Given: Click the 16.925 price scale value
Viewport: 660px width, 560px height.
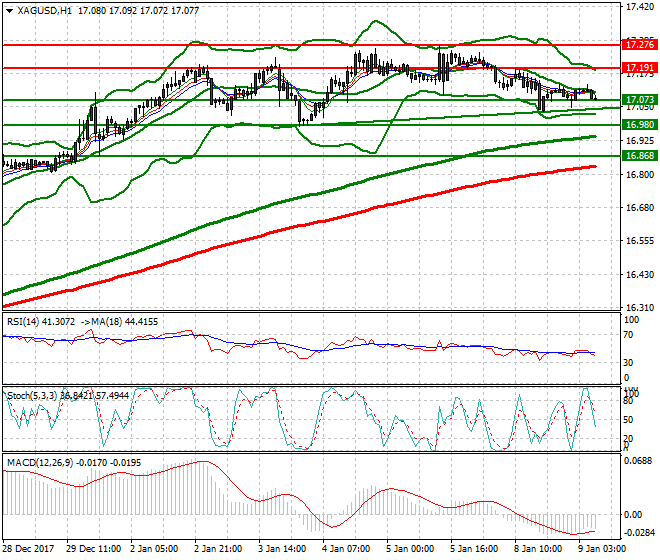Looking at the screenshot, I should click(x=640, y=140).
